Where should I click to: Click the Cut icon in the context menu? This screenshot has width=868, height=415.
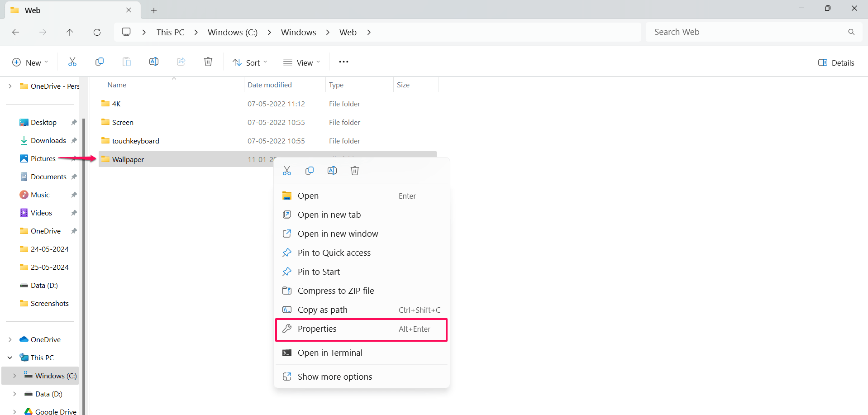pyautogui.click(x=287, y=171)
